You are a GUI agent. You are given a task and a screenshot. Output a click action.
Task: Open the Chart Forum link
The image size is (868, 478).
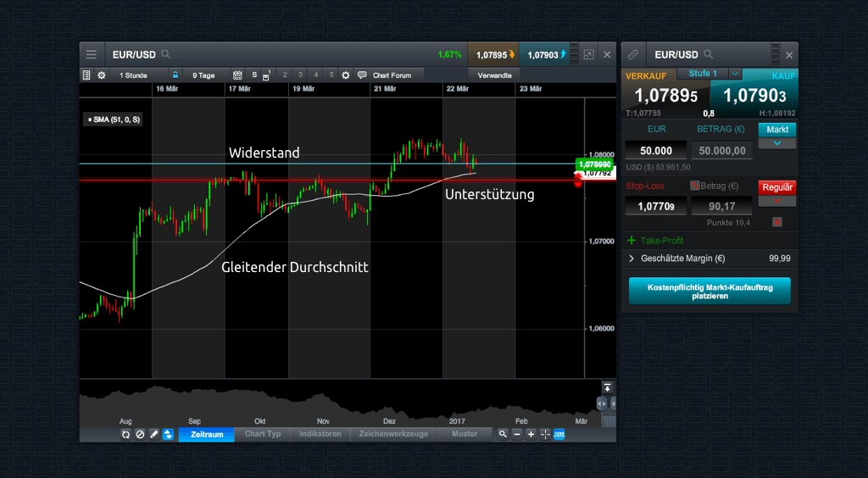392,75
